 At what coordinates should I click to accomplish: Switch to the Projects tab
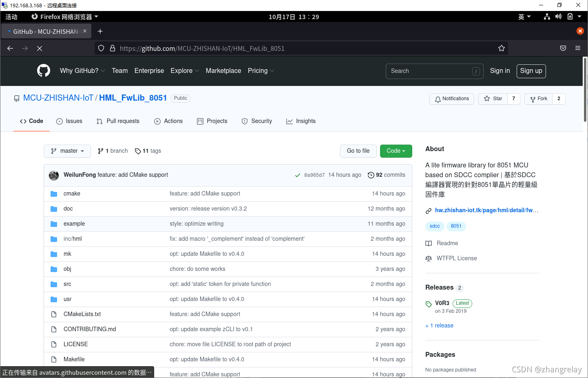point(212,121)
